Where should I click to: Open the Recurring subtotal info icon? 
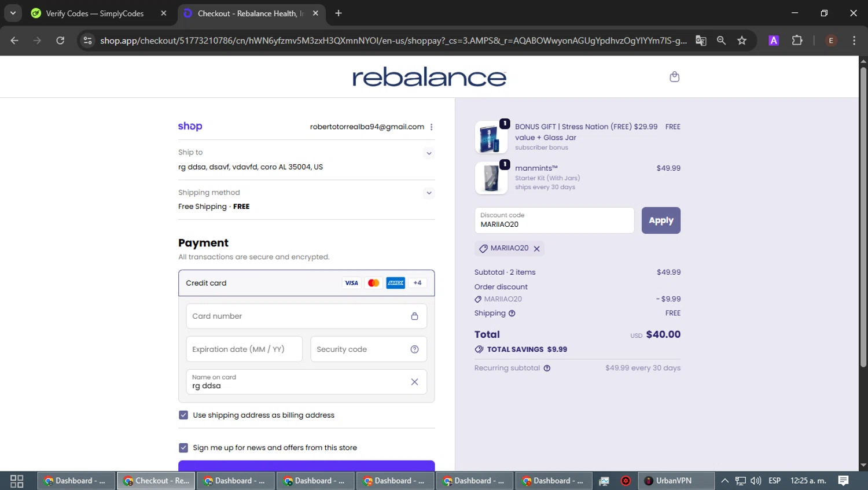point(547,368)
